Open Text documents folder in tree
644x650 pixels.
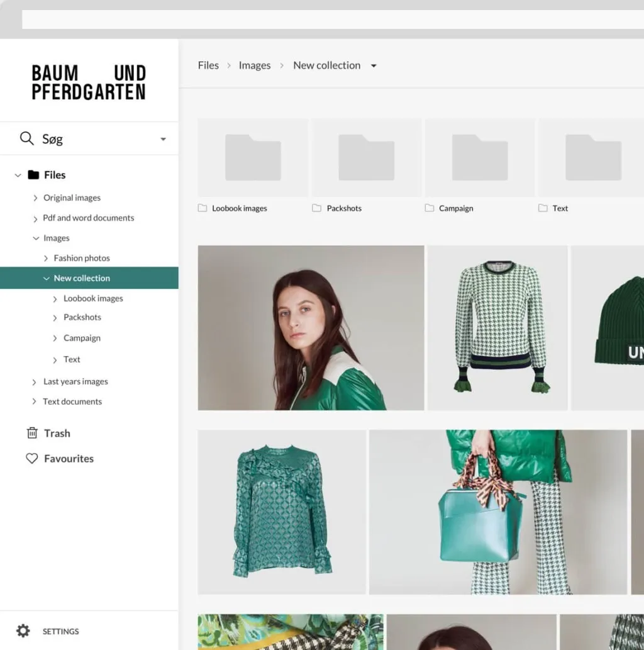[x=72, y=401]
